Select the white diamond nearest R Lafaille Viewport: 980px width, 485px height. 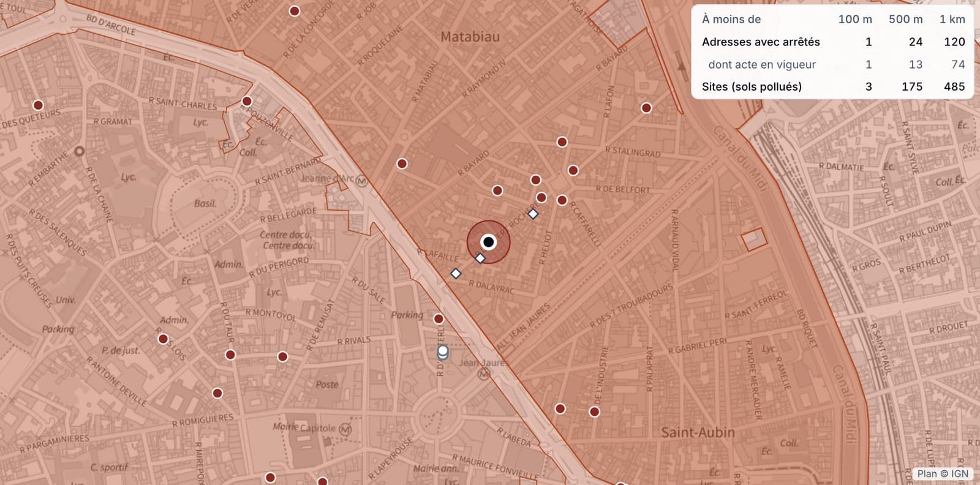click(480, 258)
